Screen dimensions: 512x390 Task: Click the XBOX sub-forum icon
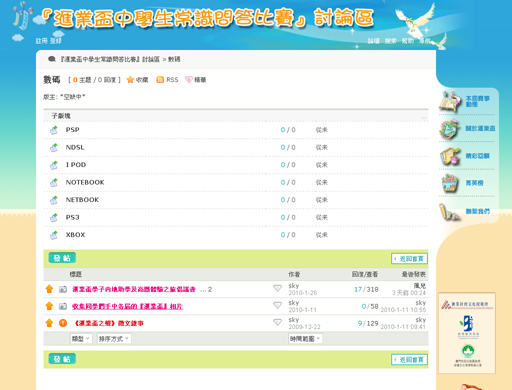[54, 235]
